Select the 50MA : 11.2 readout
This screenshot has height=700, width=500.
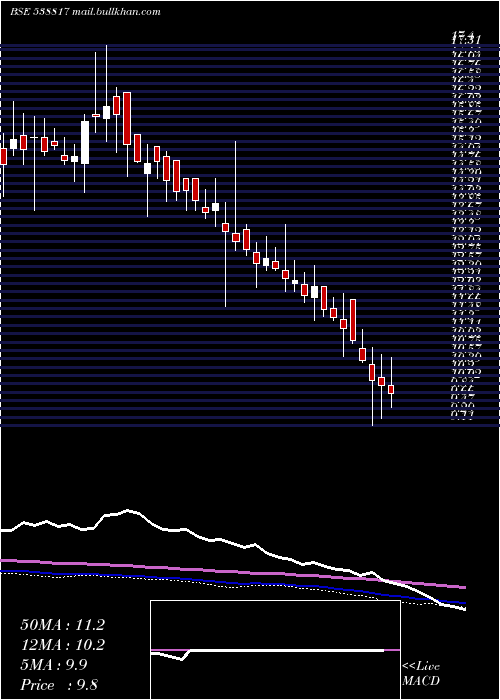click(62, 625)
